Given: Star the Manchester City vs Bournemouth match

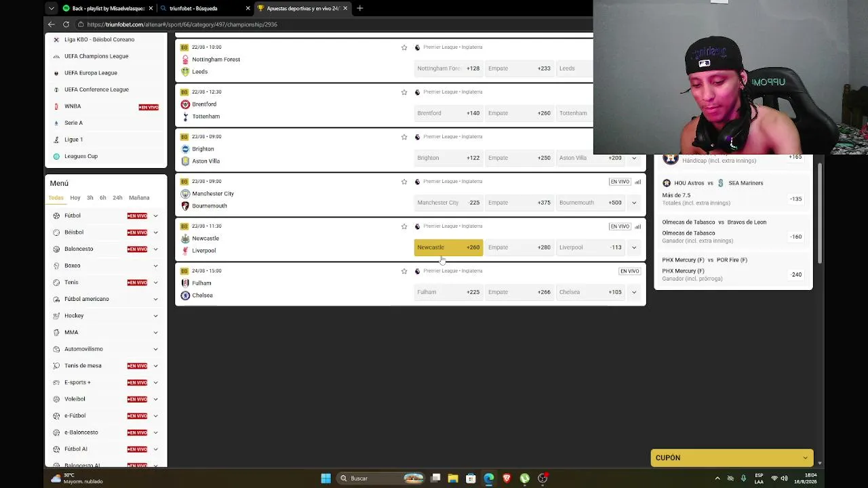Looking at the screenshot, I should tap(404, 182).
